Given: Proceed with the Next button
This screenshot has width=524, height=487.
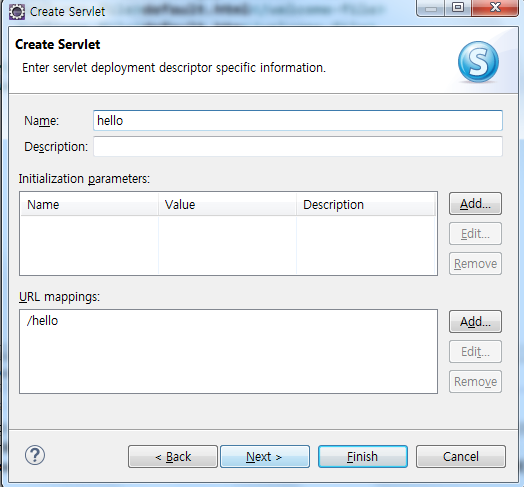Looking at the screenshot, I should (x=265, y=457).
